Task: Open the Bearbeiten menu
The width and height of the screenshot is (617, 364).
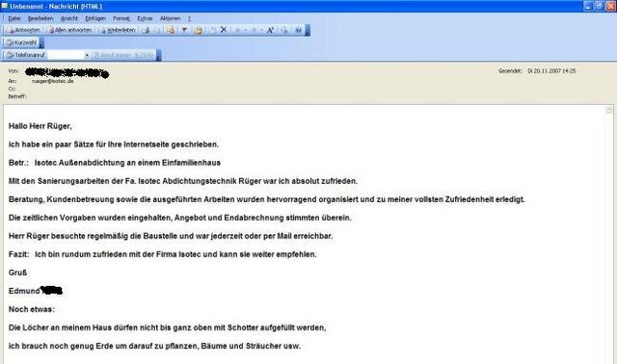Action: [40, 18]
